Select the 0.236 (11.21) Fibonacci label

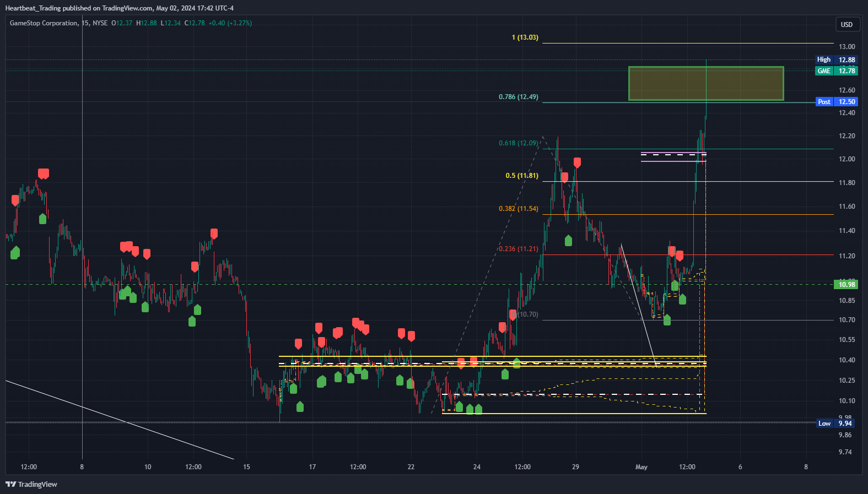click(519, 249)
